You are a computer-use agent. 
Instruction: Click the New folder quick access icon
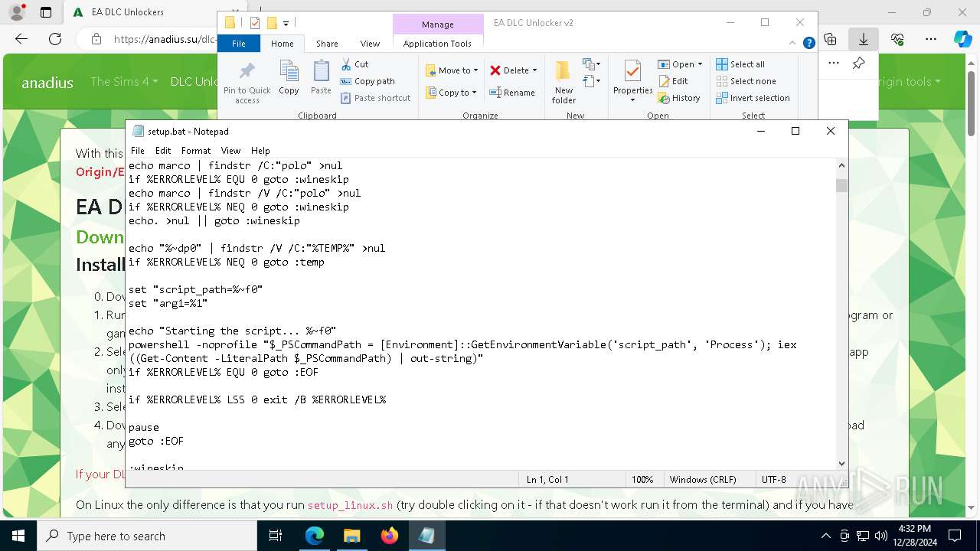click(271, 23)
